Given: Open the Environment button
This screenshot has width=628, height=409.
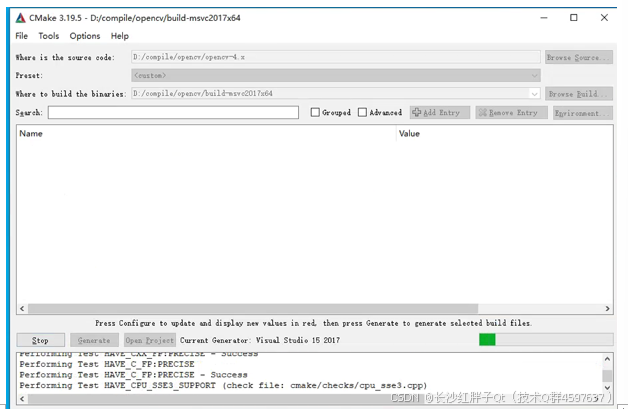Looking at the screenshot, I should click(x=583, y=113).
